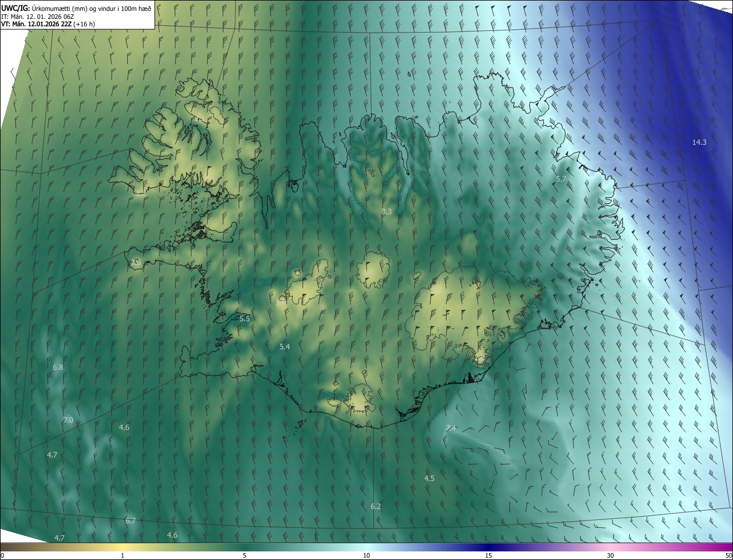The width and height of the screenshot is (733, 560).
Task: Click the 2.6 value label
Action: [x=136, y=262]
